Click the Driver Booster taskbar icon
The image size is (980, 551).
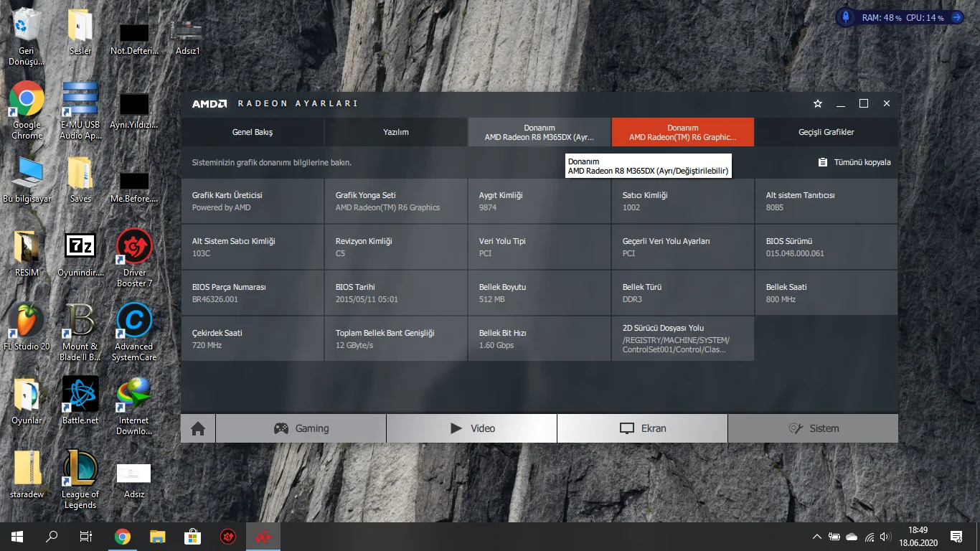pos(228,536)
